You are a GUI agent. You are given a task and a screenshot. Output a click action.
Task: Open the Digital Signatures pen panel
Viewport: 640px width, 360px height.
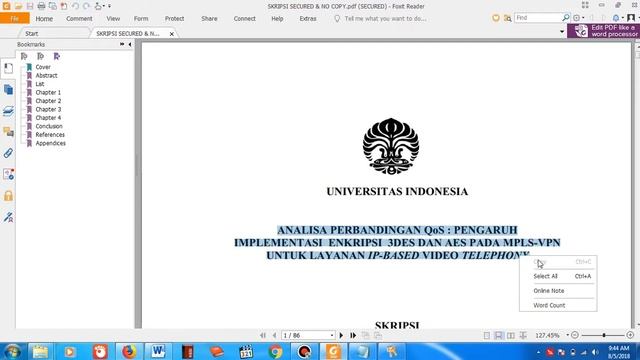8,217
